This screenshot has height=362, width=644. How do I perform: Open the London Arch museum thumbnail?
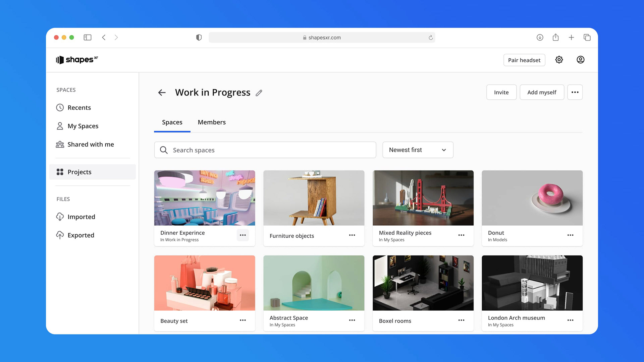coord(532,283)
